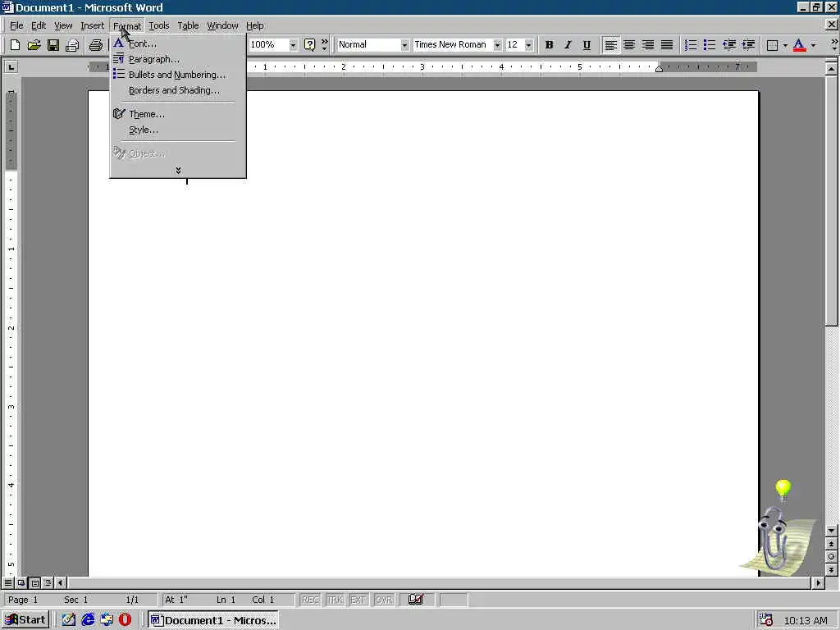
Task: Expand the Format menu with double chevron
Action: pos(178,171)
